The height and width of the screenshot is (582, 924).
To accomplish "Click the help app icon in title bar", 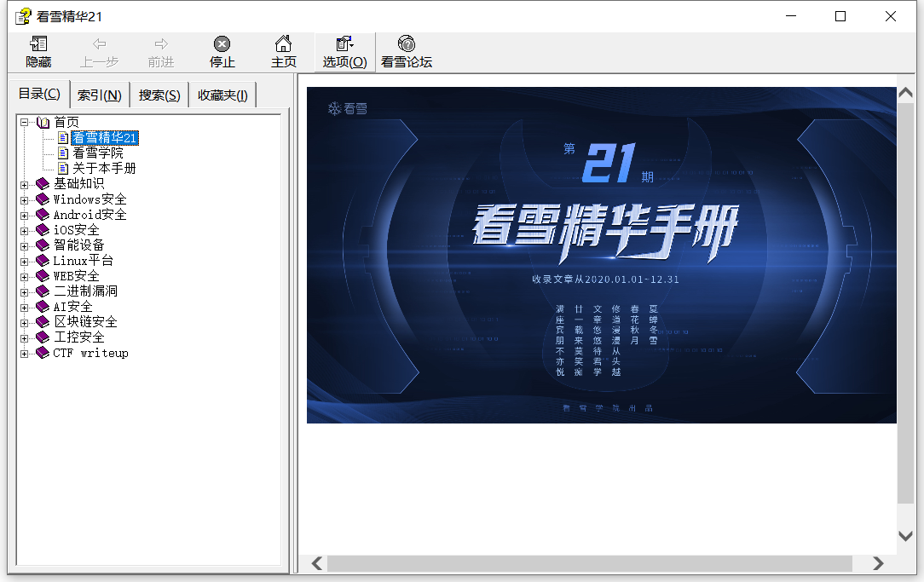I will 23,16.
